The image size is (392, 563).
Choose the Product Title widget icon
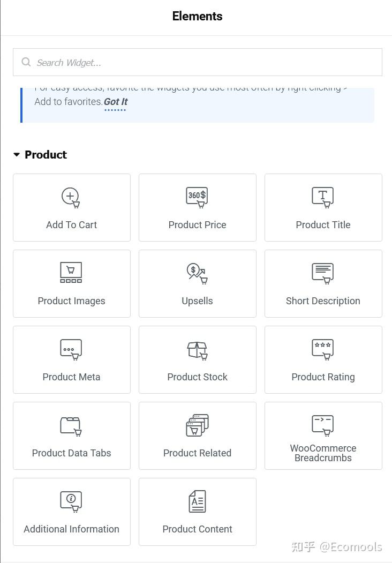click(323, 197)
